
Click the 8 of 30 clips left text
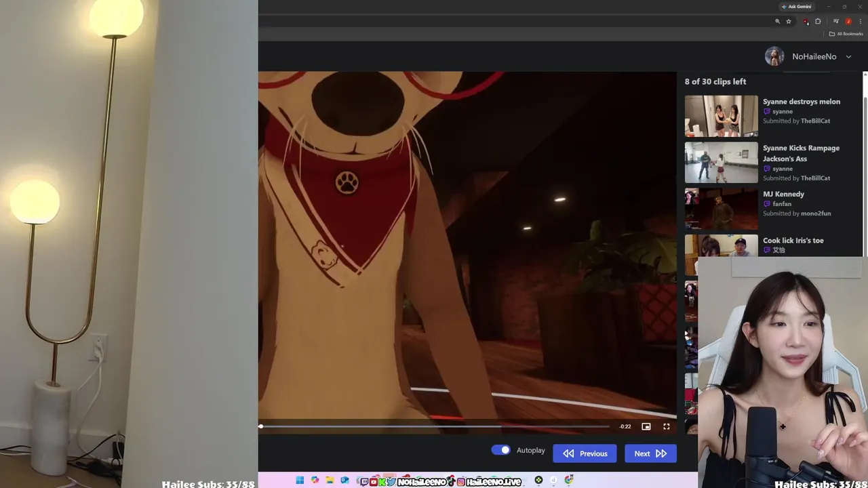[x=715, y=81]
